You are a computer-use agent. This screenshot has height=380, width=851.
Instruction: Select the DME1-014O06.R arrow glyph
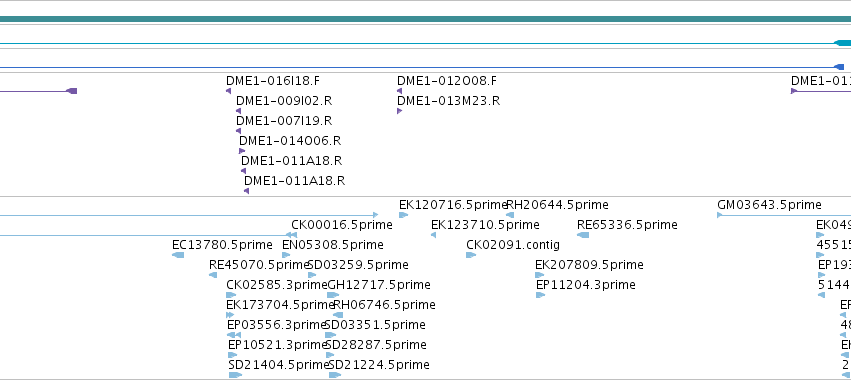[242, 151]
